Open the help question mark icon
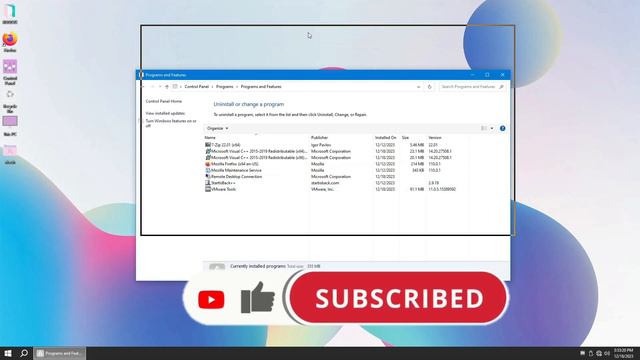The height and width of the screenshot is (360, 640). coord(502,129)
